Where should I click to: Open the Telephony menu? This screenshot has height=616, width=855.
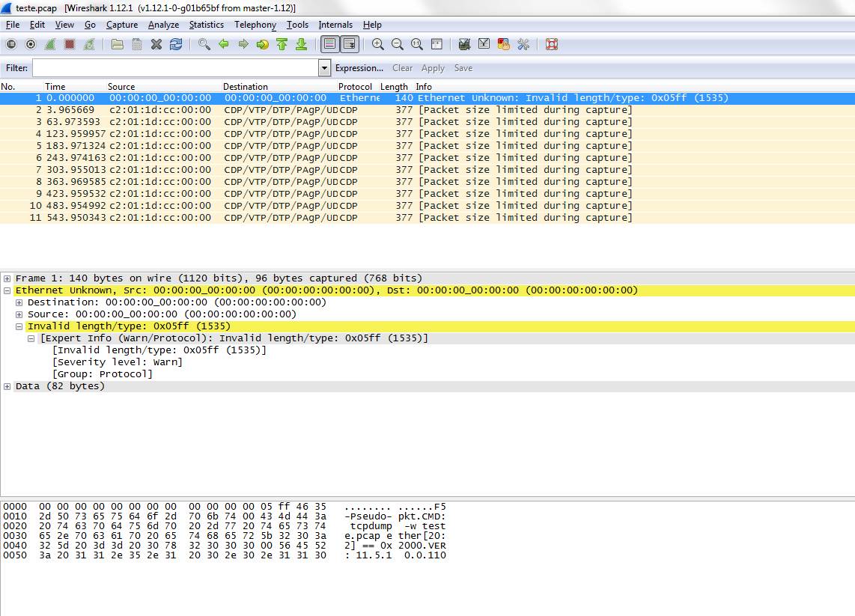[x=255, y=25]
